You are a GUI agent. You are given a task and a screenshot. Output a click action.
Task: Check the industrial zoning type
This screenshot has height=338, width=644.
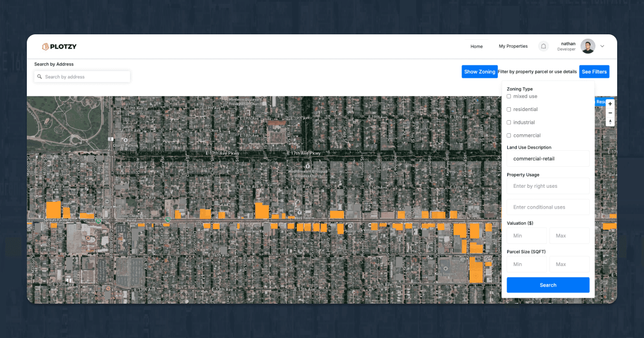click(509, 122)
